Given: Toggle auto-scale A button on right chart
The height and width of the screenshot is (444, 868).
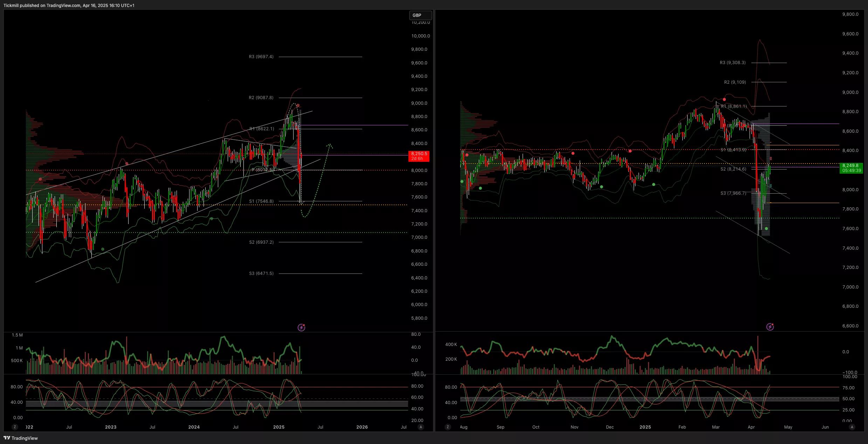Looking at the screenshot, I should tap(852, 427).
